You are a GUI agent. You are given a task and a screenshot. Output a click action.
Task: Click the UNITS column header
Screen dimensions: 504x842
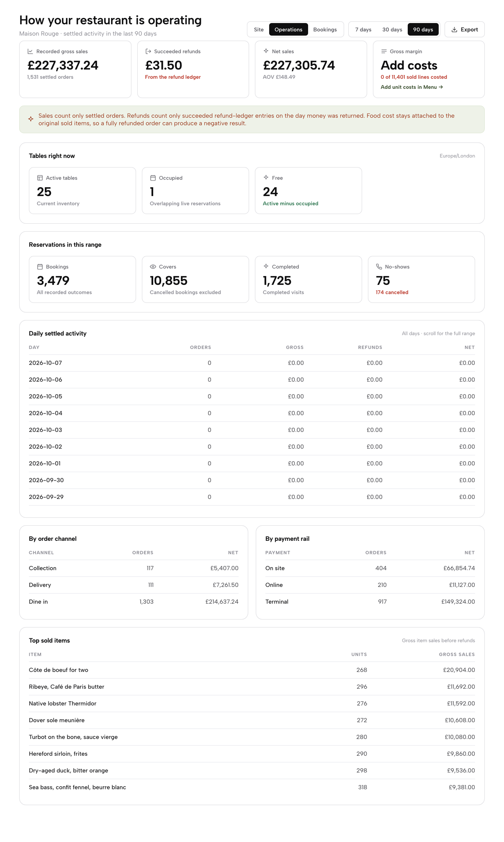coord(359,655)
